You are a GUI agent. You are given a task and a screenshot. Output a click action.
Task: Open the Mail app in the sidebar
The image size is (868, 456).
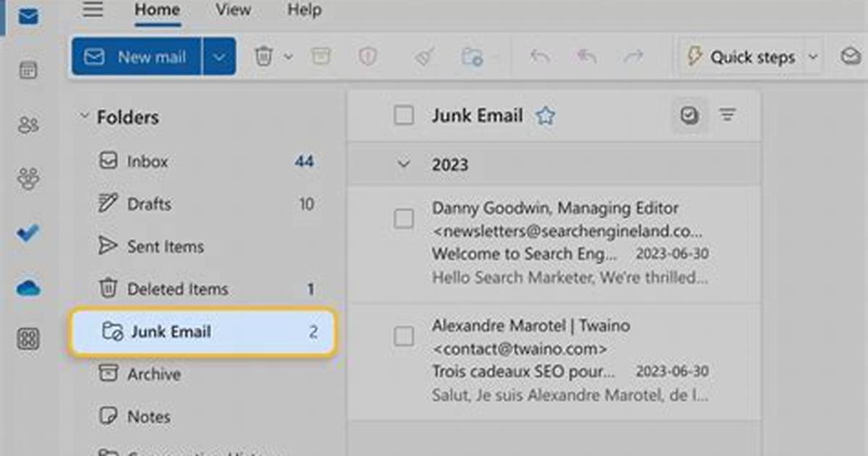[28, 17]
